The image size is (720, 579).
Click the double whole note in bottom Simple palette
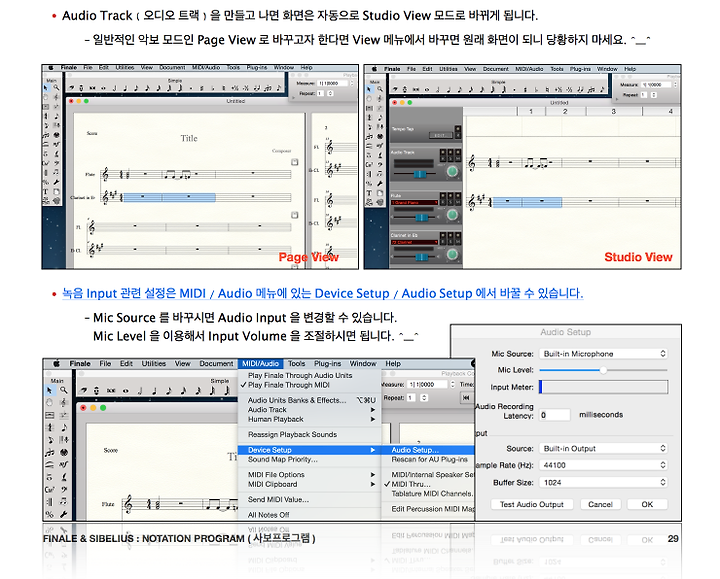click(x=111, y=391)
